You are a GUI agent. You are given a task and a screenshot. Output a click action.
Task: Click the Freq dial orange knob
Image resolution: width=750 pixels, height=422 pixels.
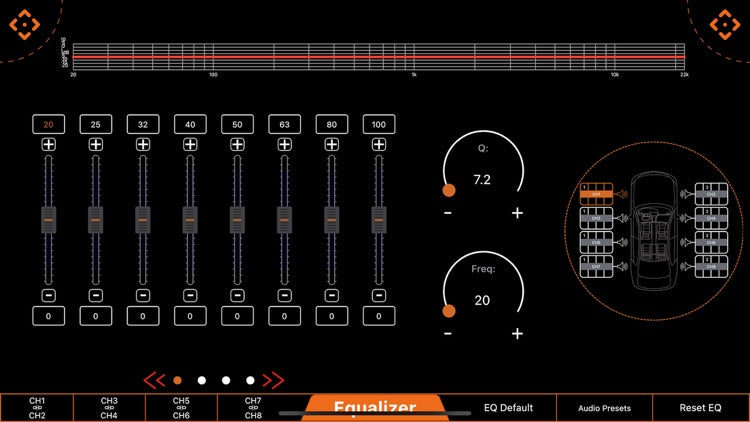click(449, 311)
